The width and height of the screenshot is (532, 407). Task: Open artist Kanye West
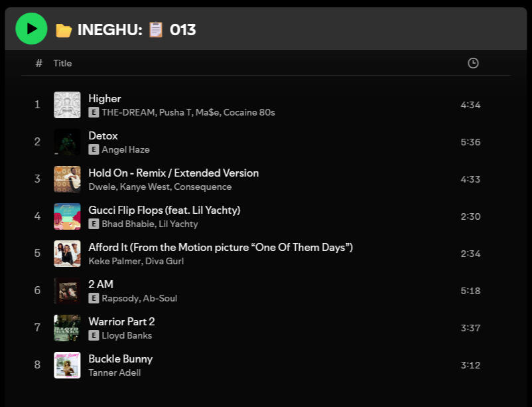tap(145, 187)
